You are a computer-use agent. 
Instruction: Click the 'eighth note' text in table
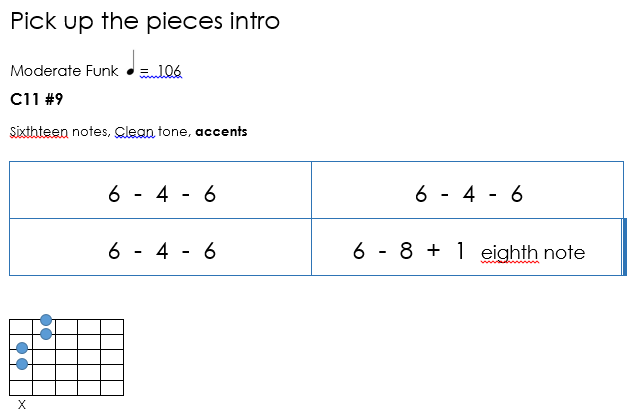tap(532, 252)
